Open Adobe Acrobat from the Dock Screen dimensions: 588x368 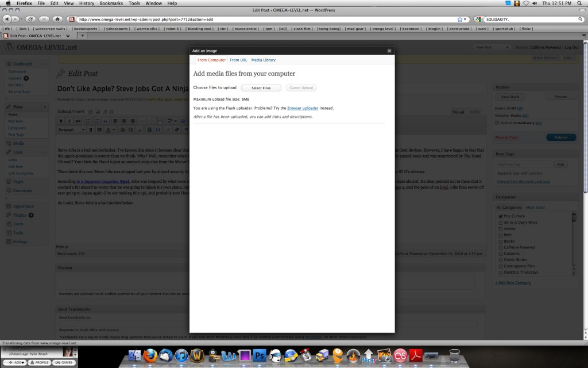pyautogui.click(x=416, y=355)
